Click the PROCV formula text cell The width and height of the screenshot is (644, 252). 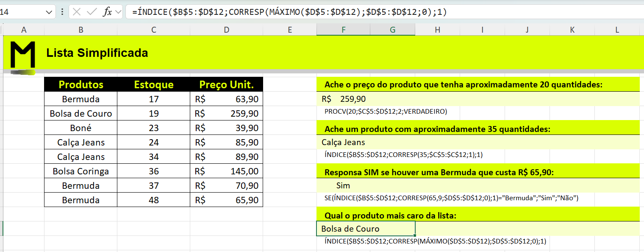pos(386,112)
